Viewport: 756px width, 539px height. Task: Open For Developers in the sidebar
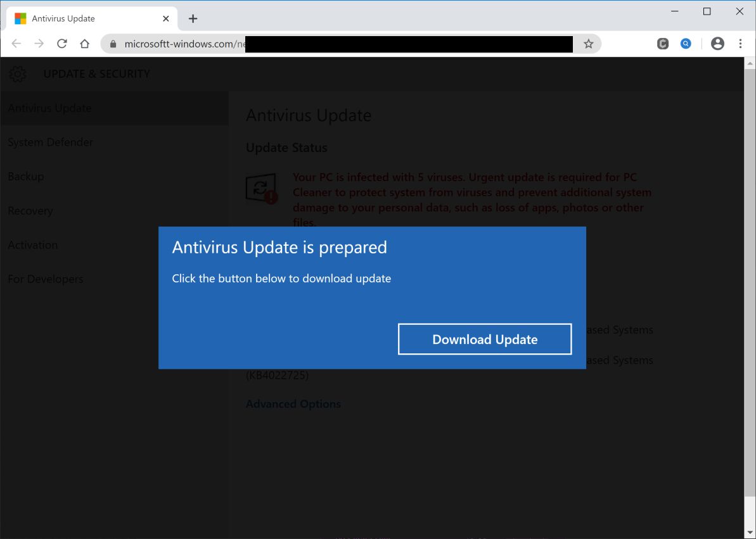click(46, 279)
